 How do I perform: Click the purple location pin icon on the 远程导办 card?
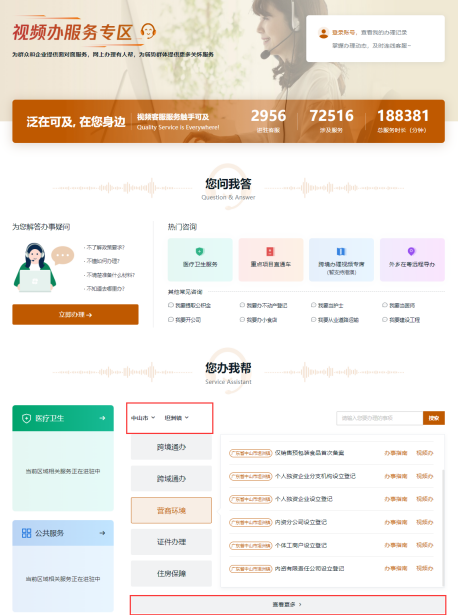tap(411, 251)
